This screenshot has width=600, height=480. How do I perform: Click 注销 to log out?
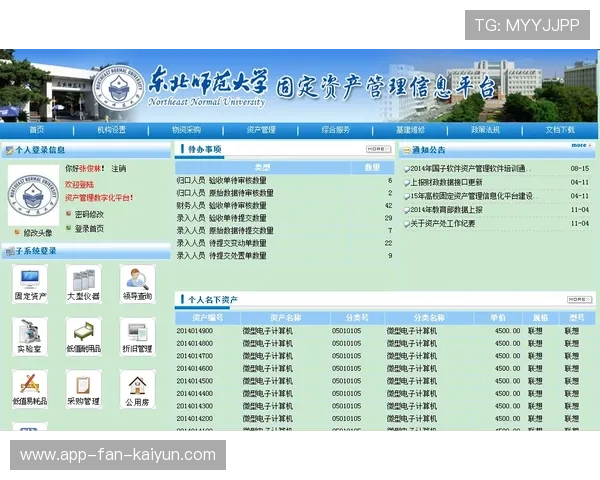119,168
